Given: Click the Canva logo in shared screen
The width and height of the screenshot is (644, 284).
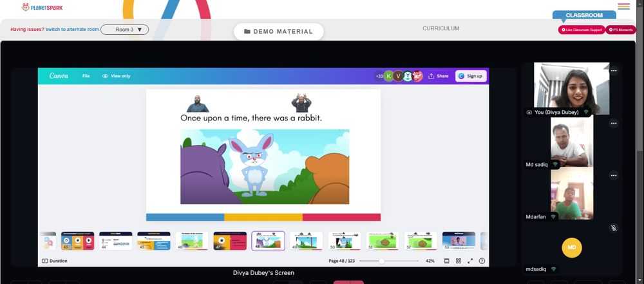Looking at the screenshot, I should [x=59, y=76].
